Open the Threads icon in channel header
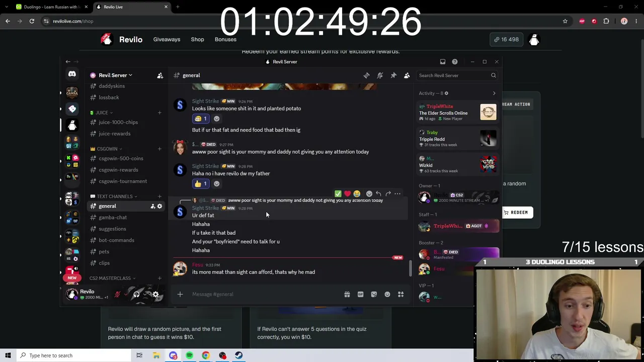 [x=366, y=75]
